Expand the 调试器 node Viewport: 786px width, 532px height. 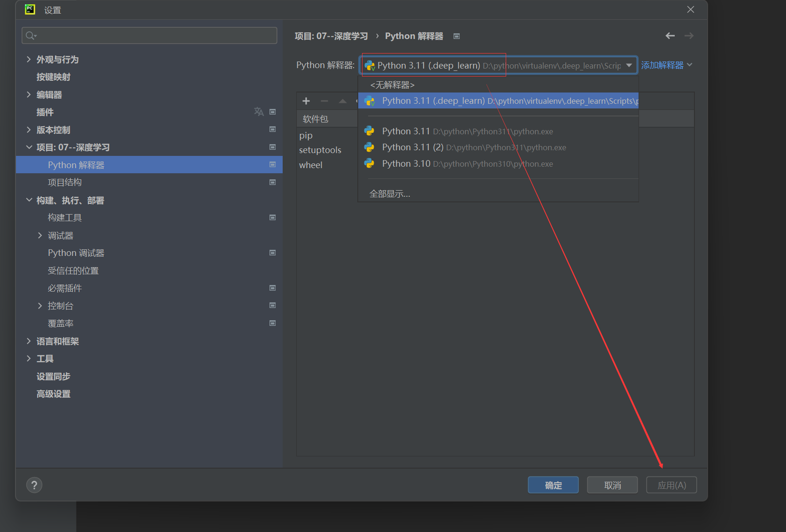pos(40,235)
